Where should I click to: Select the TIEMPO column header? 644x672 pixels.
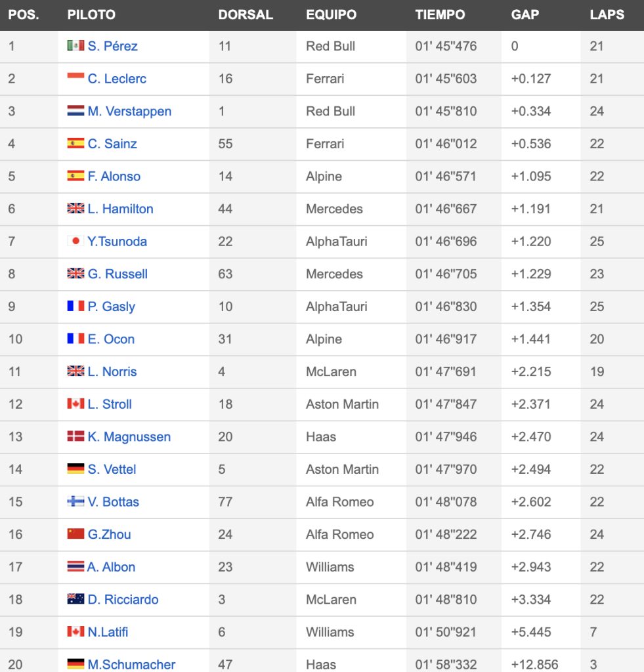click(440, 14)
